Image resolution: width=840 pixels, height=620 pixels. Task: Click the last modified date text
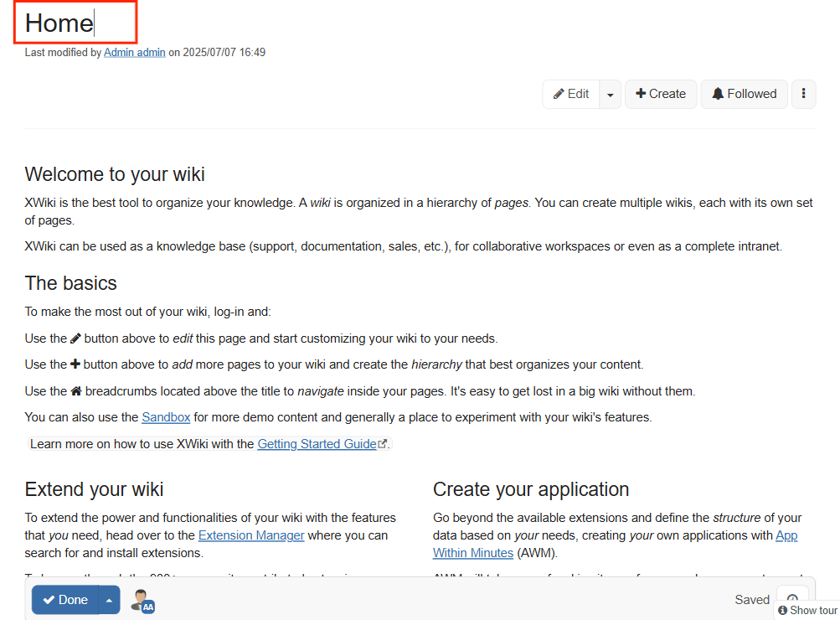click(224, 53)
